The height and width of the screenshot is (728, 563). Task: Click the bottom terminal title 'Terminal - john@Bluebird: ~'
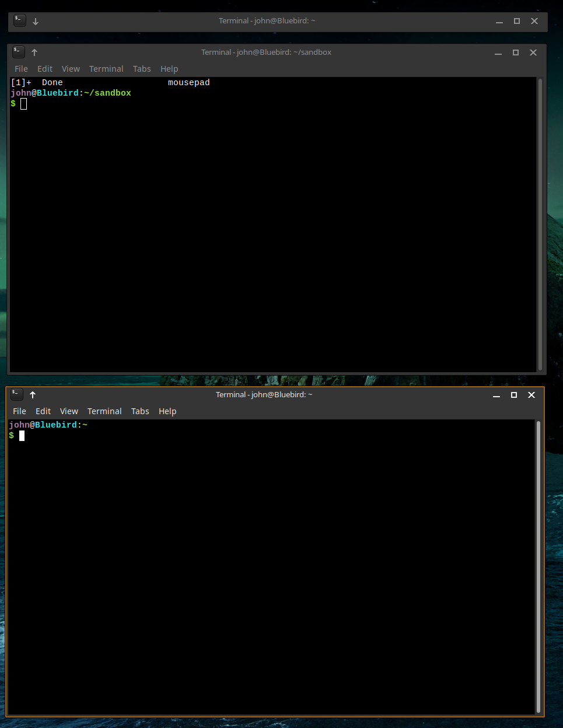pyautogui.click(x=264, y=395)
